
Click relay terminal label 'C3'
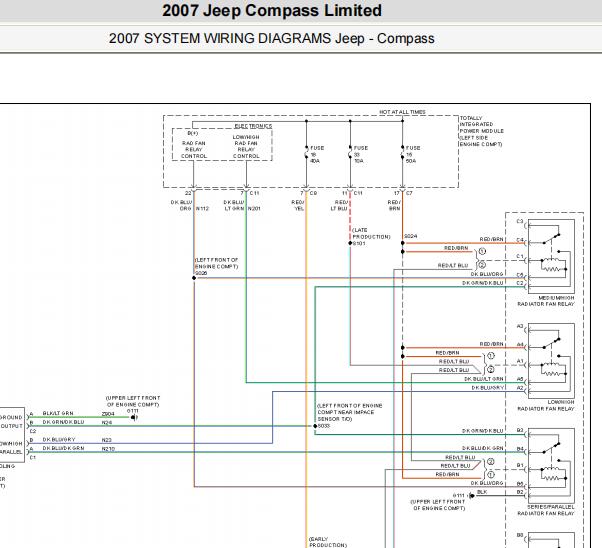519,221
